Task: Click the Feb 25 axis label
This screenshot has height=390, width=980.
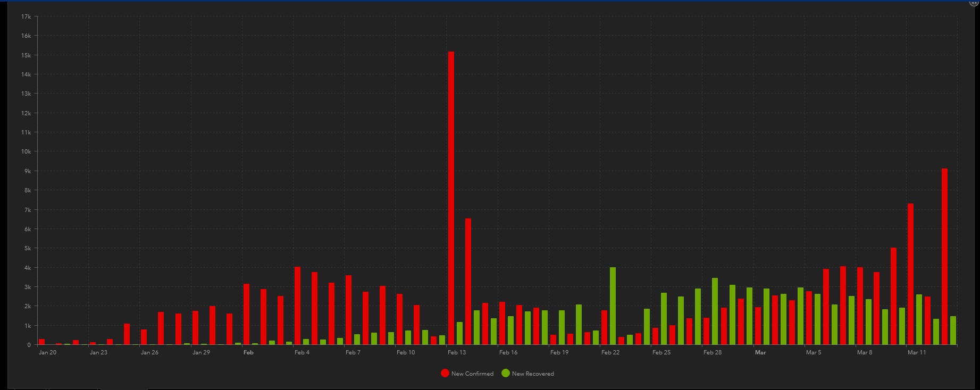Action: click(661, 352)
